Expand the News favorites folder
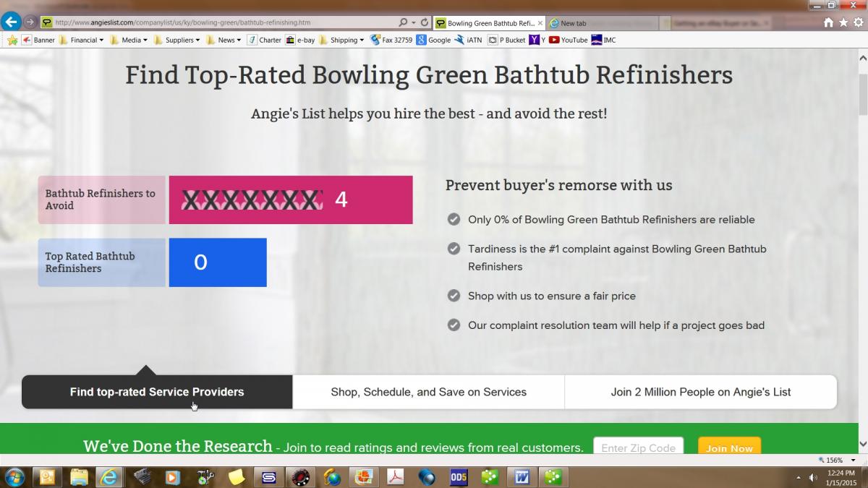868x488 pixels. [x=224, y=40]
